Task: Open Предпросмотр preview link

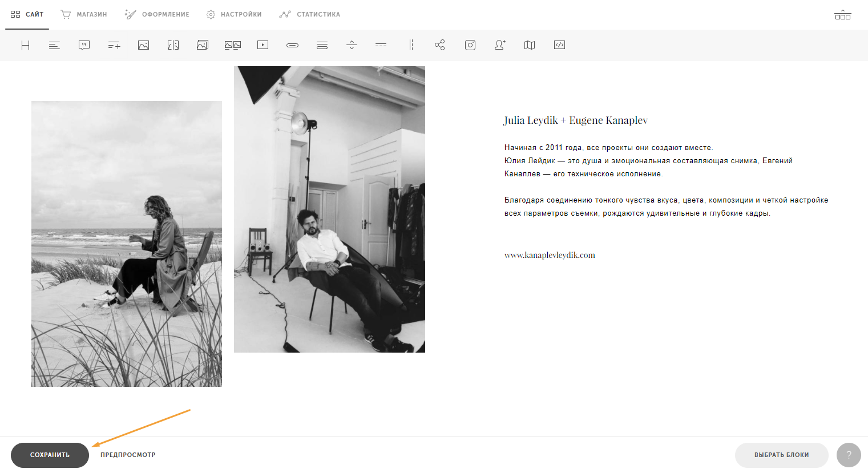Action: (x=128, y=455)
